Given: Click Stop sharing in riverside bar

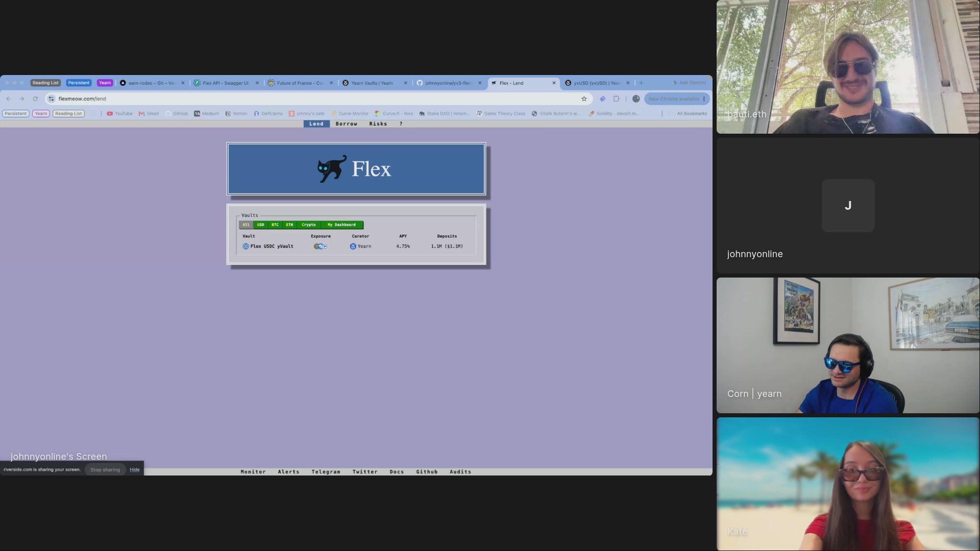Looking at the screenshot, I should tap(105, 470).
